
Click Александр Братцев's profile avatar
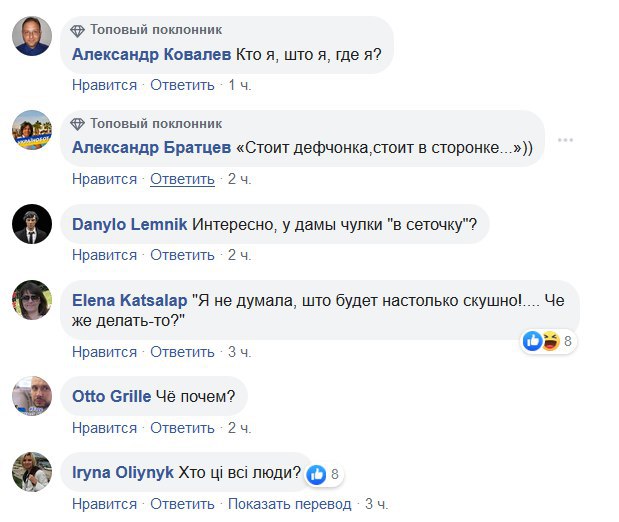32,130
